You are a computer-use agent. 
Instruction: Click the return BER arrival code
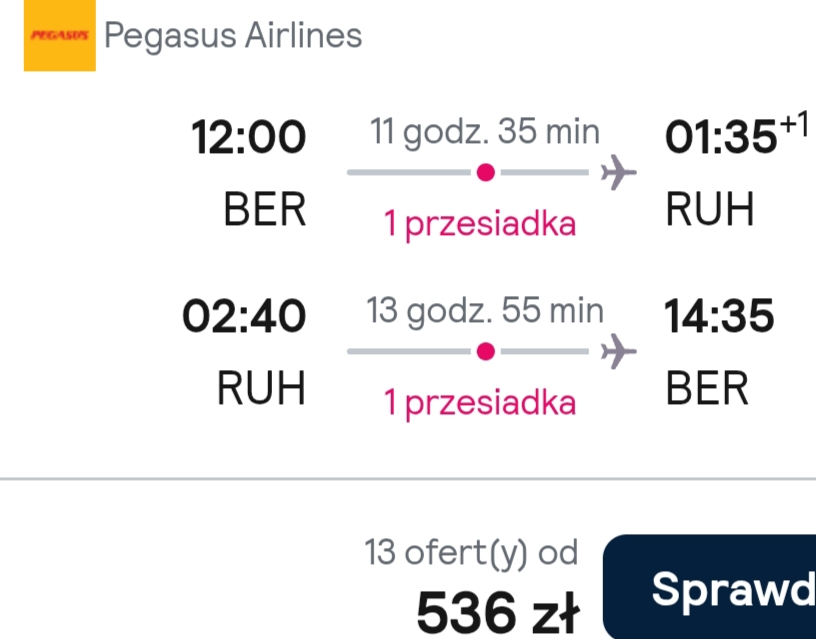(707, 388)
